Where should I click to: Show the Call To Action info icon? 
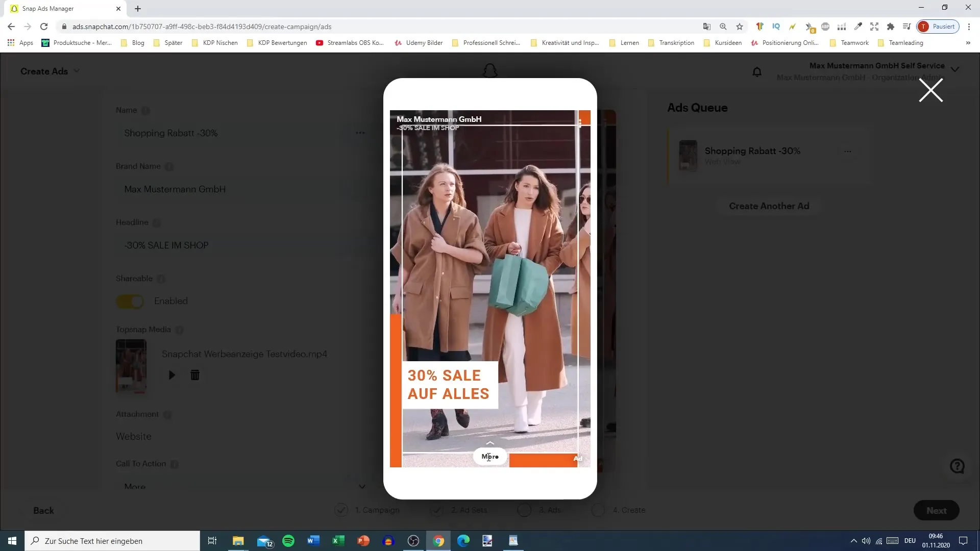(174, 464)
